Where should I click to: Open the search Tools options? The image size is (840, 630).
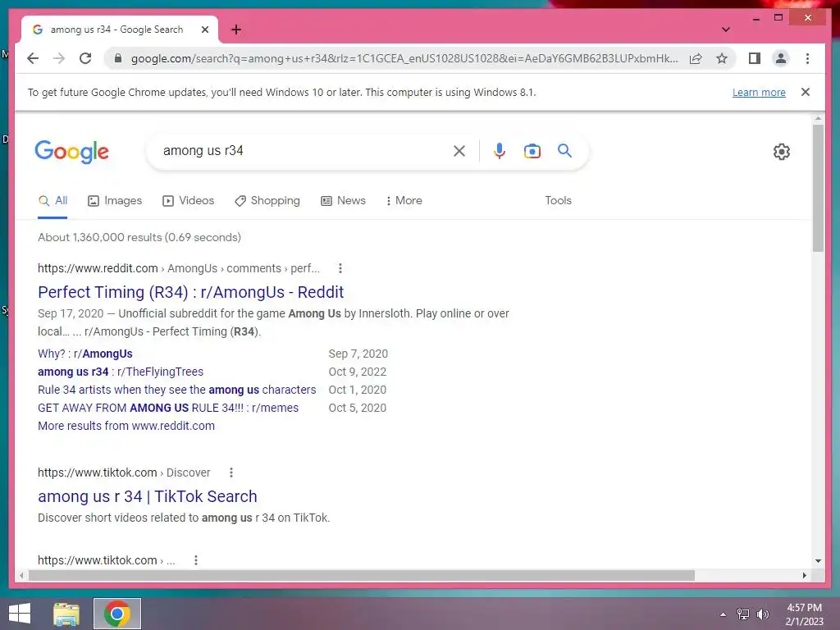[x=558, y=200]
